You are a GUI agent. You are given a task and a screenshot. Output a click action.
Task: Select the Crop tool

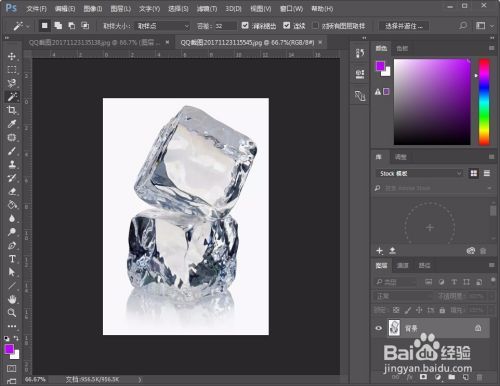[12, 110]
